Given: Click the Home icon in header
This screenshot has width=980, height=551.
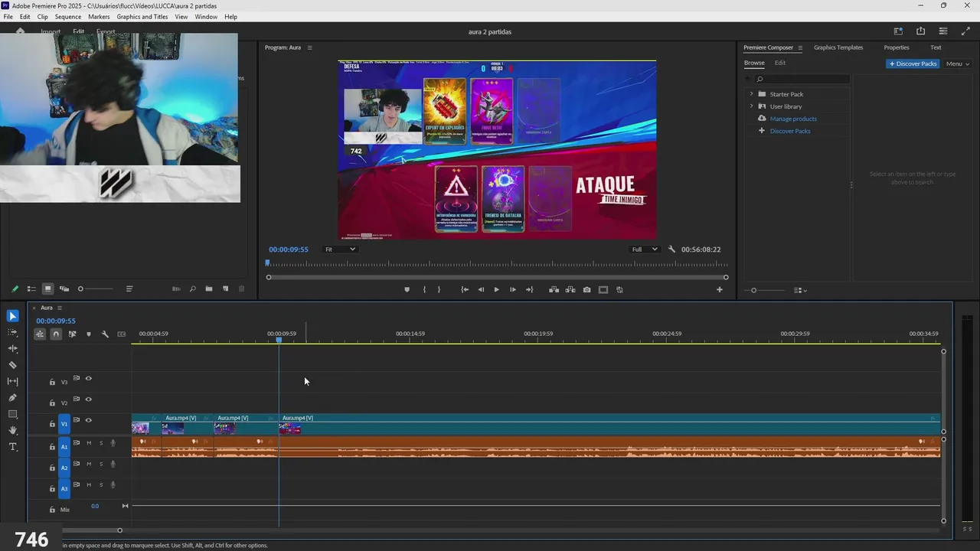Looking at the screenshot, I should click(x=20, y=31).
